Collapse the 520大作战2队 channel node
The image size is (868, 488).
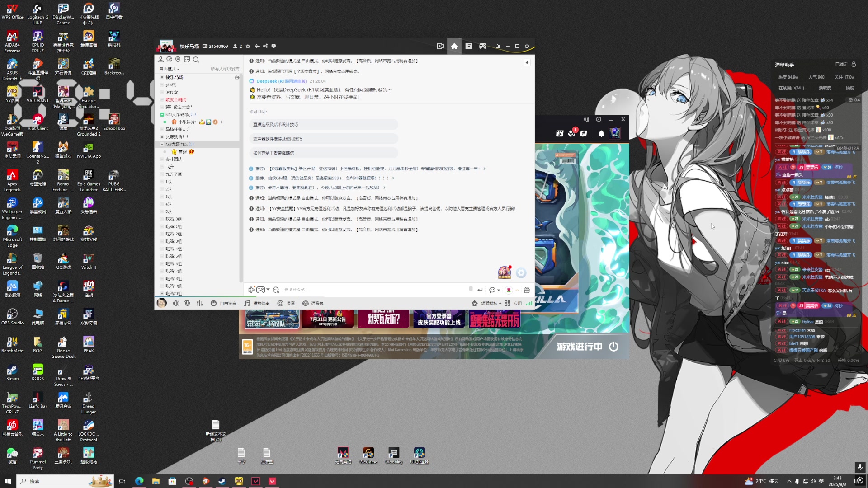pos(162,115)
